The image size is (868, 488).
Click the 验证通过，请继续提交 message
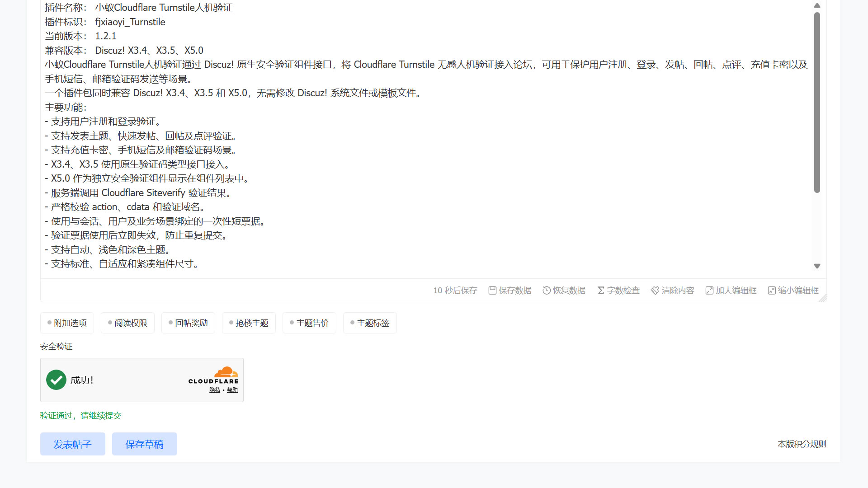coord(81,416)
